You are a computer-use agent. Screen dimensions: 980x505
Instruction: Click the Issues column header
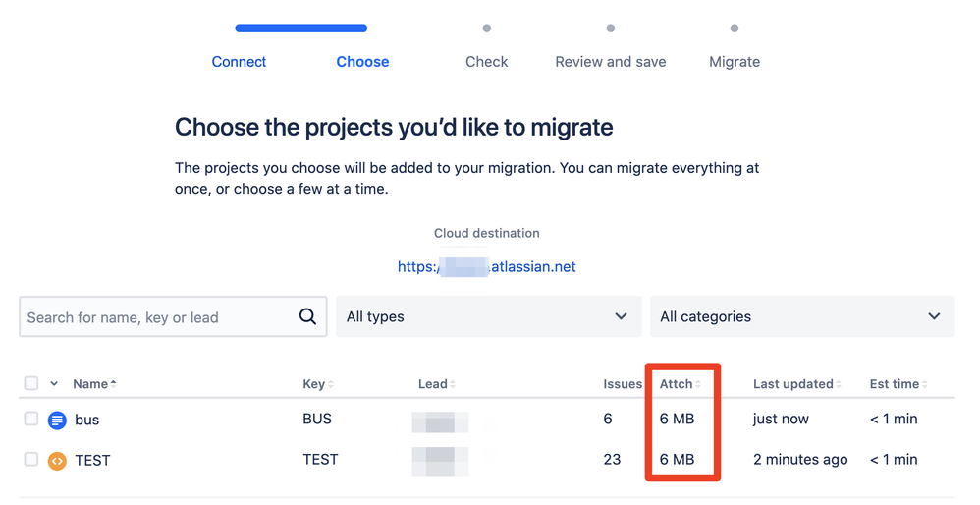coord(623,384)
